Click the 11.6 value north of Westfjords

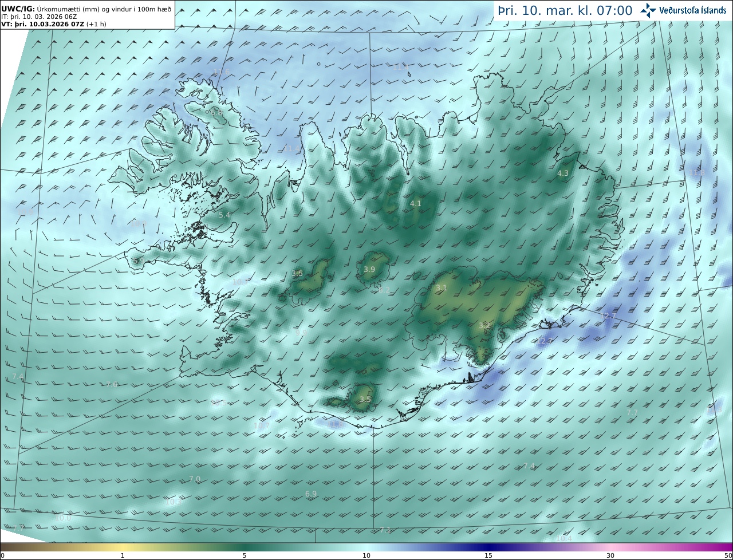coord(222,72)
